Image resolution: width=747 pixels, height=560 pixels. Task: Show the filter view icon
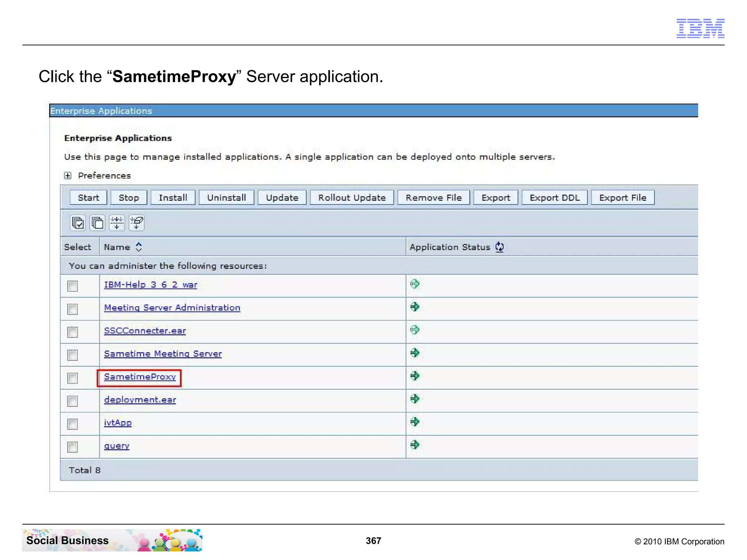[117, 223]
